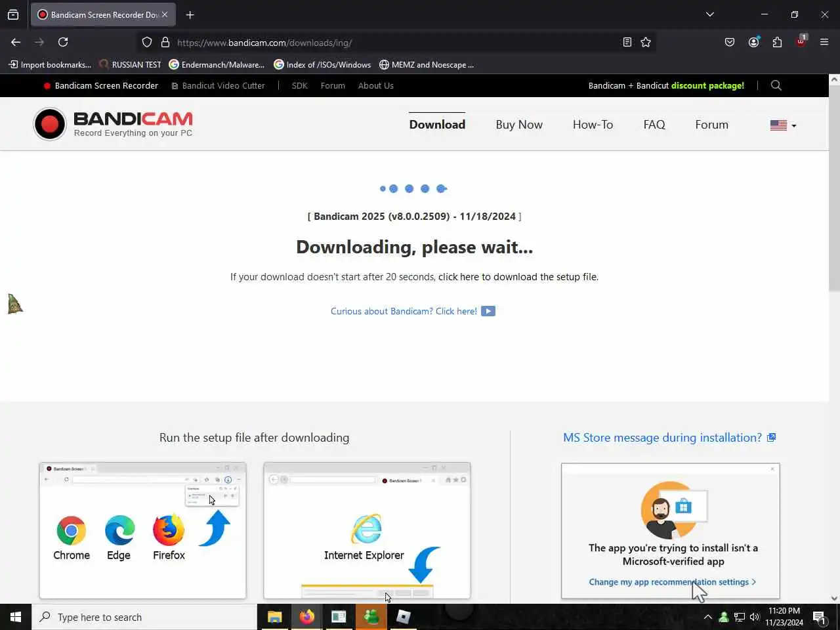Screen dimensions: 840x630
Task: Open the Firefox View icon at top left
Action: coord(13,14)
